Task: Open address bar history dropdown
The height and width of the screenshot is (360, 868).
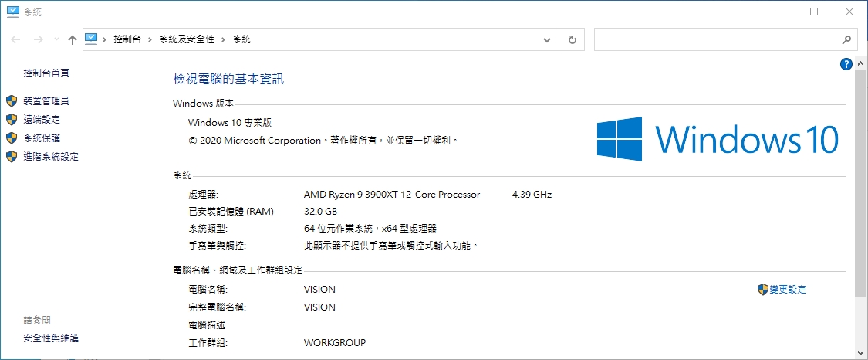Action: coord(547,40)
